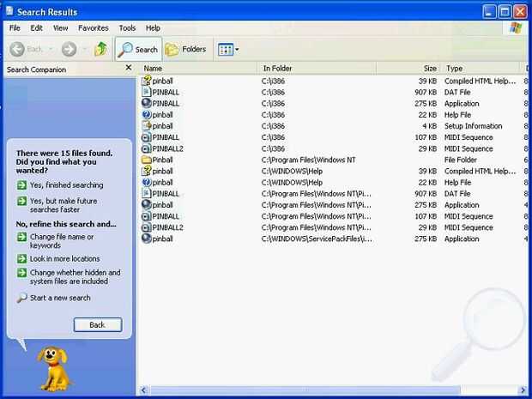Image resolution: width=532 pixels, height=399 pixels.
Task: Minimize the Search Results window
Action: tap(489, 12)
